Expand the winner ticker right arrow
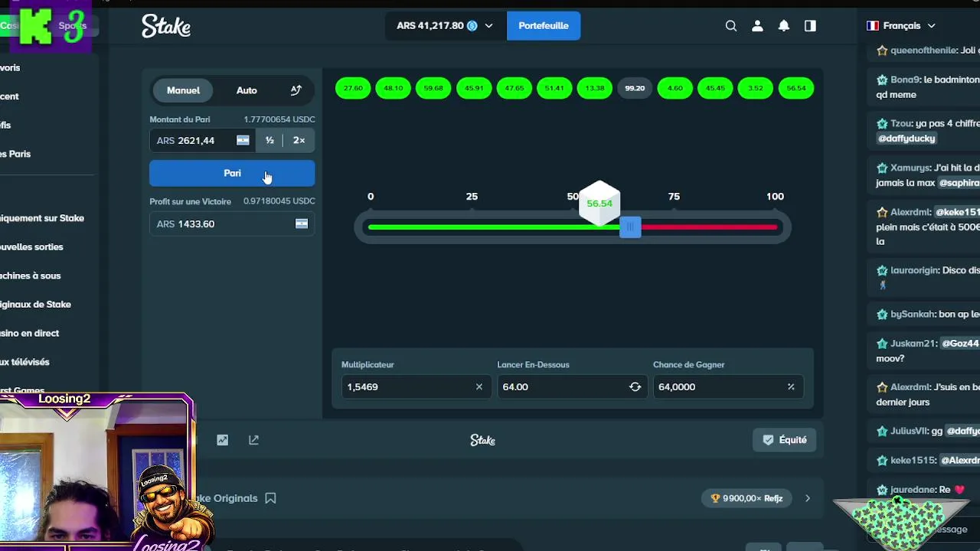This screenshot has width=980, height=551. (x=807, y=498)
